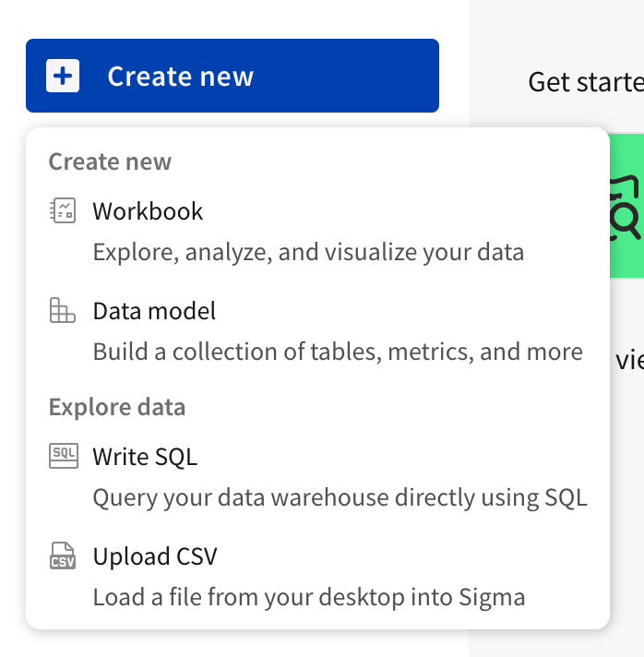This screenshot has width=644, height=657.
Task: Select Workbook from the menu
Action: pos(148,211)
